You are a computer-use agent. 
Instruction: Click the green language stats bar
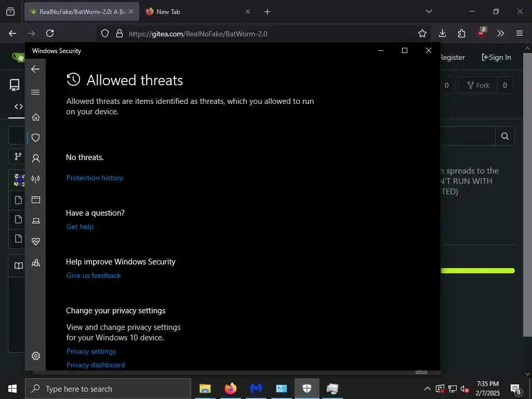(478, 270)
